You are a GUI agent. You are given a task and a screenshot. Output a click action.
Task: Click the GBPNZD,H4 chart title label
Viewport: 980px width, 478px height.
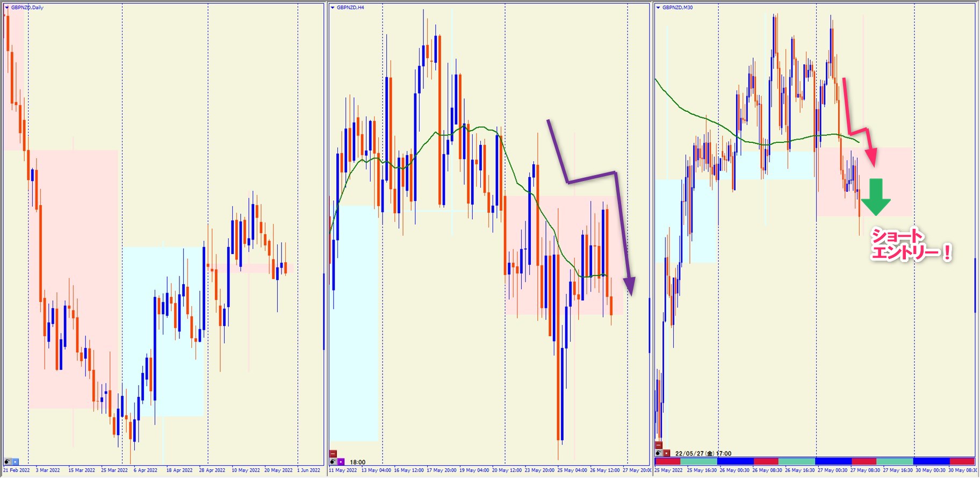tap(350, 8)
